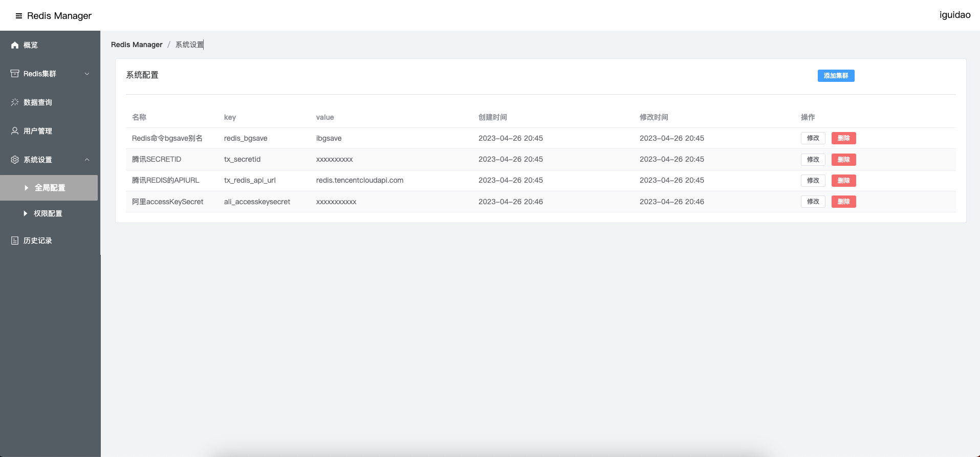Click the ali_accesskeysecret key cell
The width and height of the screenshot is (980, 457).
click(x=257, y=202)
